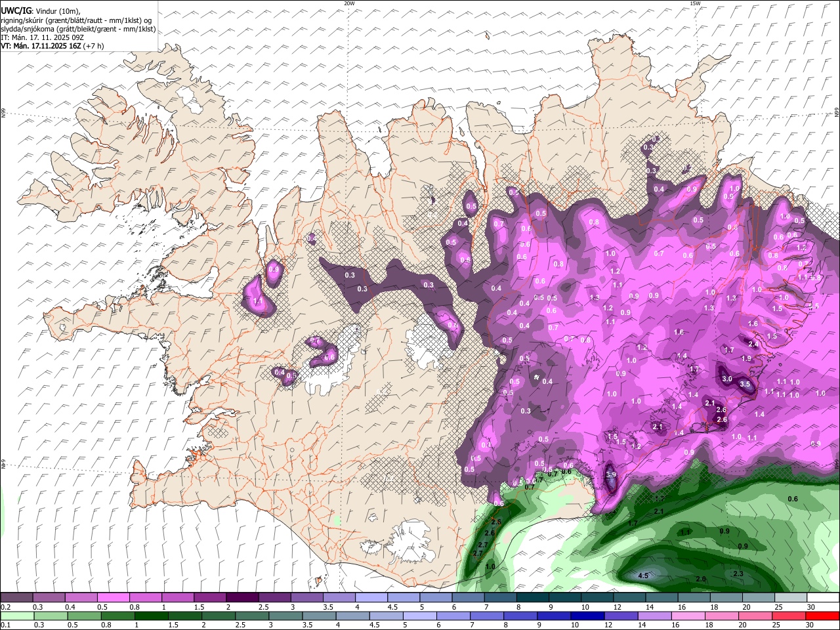The width and height of the screenshot is (840, 630).
Task: Click the light gray 25–30 snow legend swatch
Action: click(790, 597)
